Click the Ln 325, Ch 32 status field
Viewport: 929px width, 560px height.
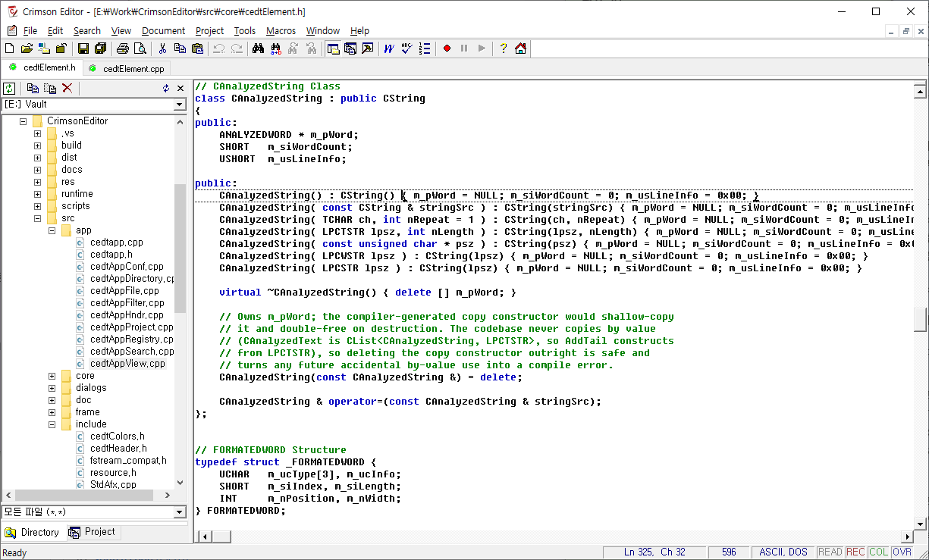pyautogui.click(x=654, y=552)
